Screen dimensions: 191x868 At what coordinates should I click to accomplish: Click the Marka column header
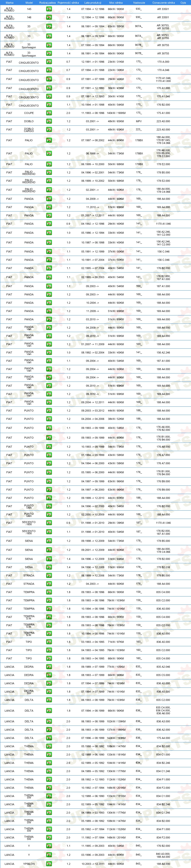click(x=10, y=3)
